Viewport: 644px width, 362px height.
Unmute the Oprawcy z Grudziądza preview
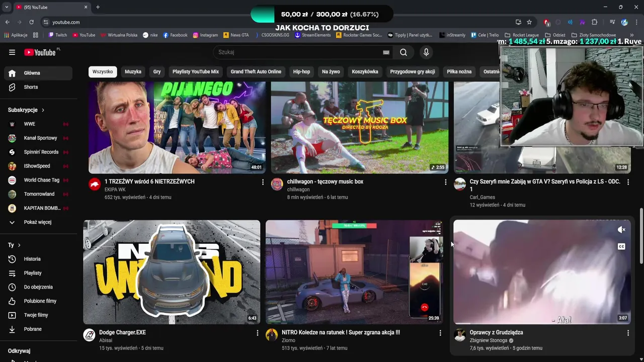click(x=621, y=230)
